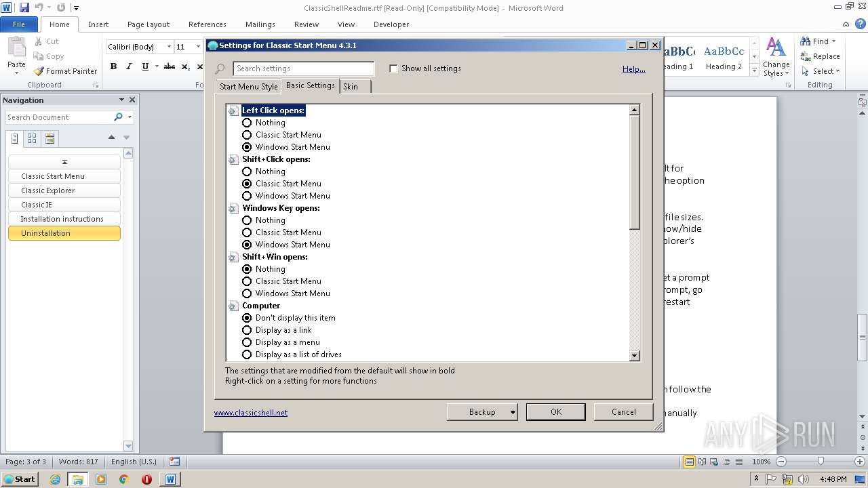
Task: Browse search results view in Navigation pane
Action: pyautogui.click(x=50, y=138)
